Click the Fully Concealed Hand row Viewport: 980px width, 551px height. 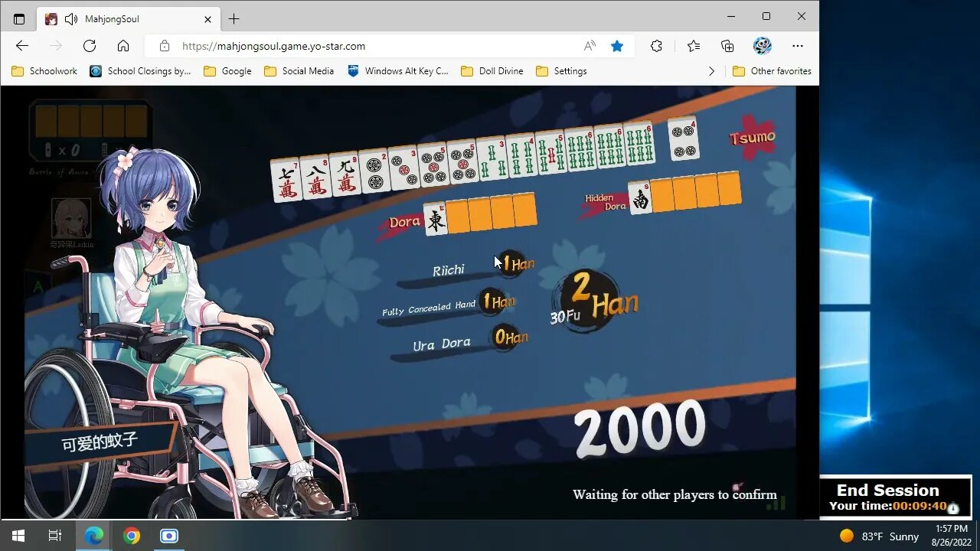(448, 306)
